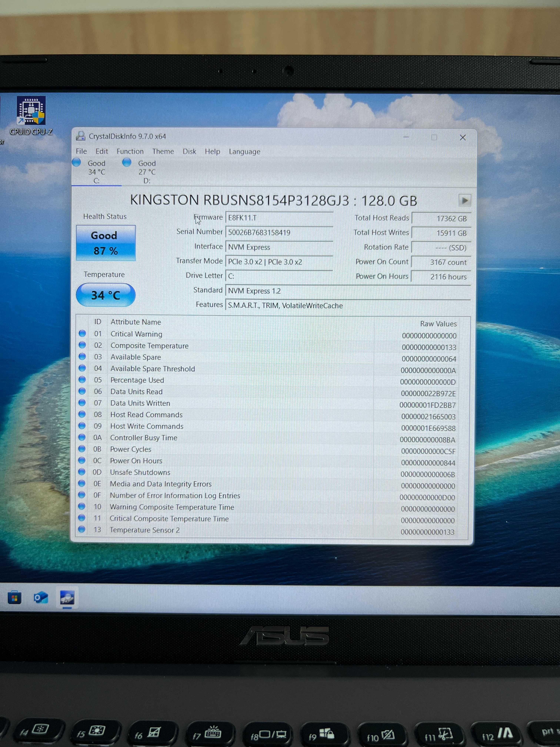Image resolution: width=560 pixels, height=747 pixels.
Task: Click the blue status dot for drive C:
Action: pyautogui.click(x=77, y=162)
